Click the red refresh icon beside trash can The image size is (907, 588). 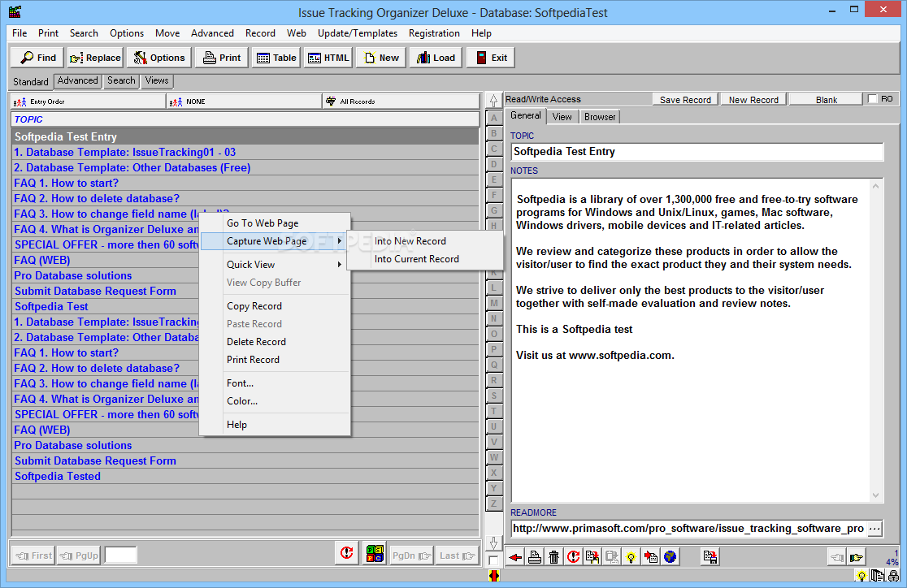[x=573, y=557]
